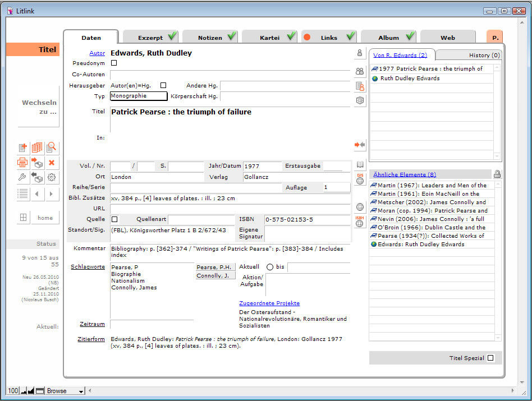Select 'O'Broin (1966): Dublin Castle and the' row
The image size is (532, 401).
click(x=432, y=228)
